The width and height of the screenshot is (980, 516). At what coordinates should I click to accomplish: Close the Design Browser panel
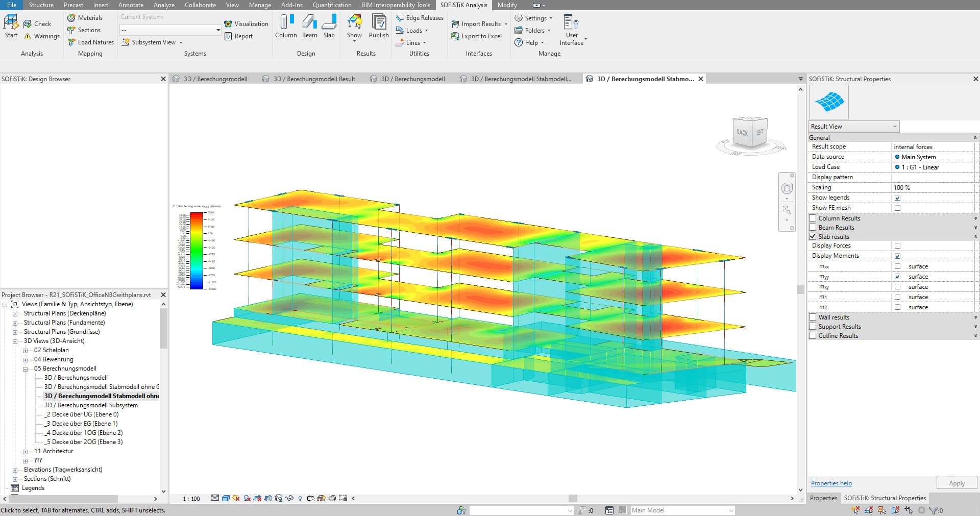click(x=163, y=79)
